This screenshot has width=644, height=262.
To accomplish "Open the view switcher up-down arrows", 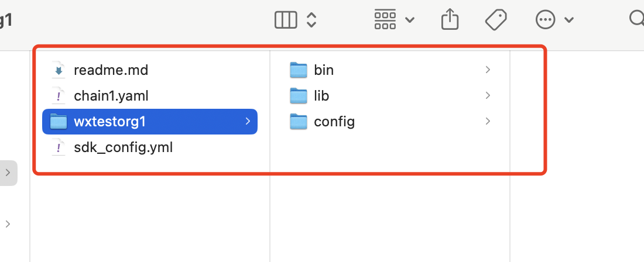I will coord(311,20).
